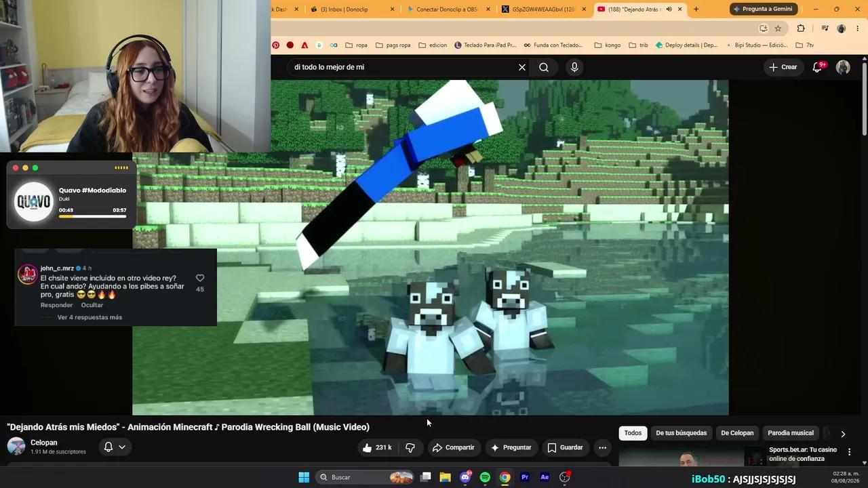Screen dimensions: 868x488
Task: Open the Chrome extensions puzzle icon
Action: [x=801, y=28]
